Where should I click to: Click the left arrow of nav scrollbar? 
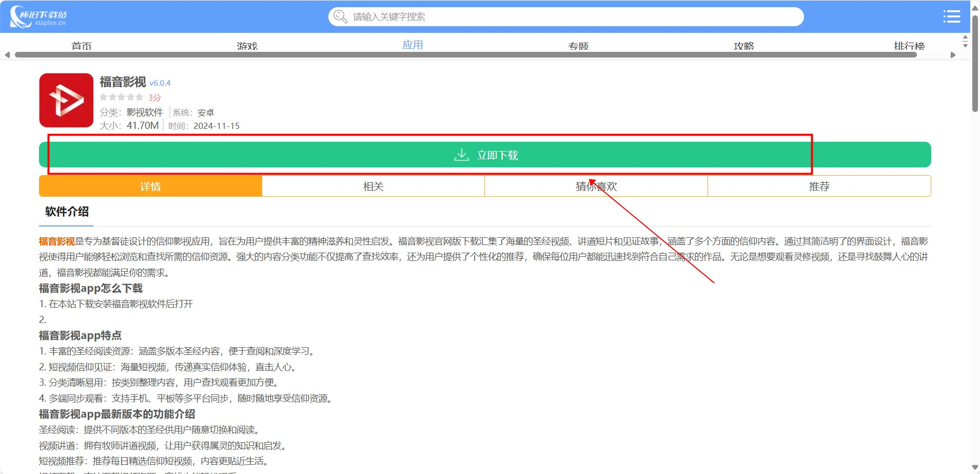click(7, 55)
